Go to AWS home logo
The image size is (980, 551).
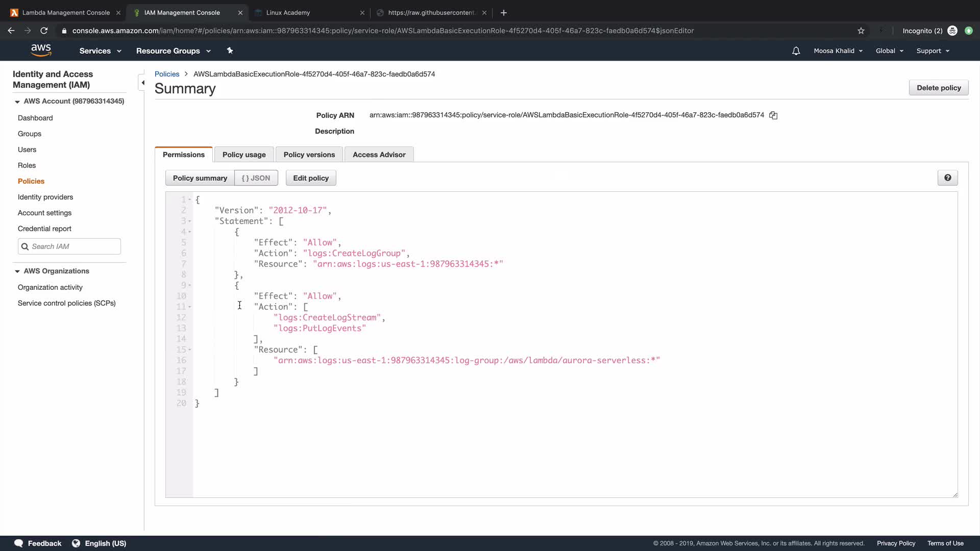pyautogui.click(x=41, y=50)
